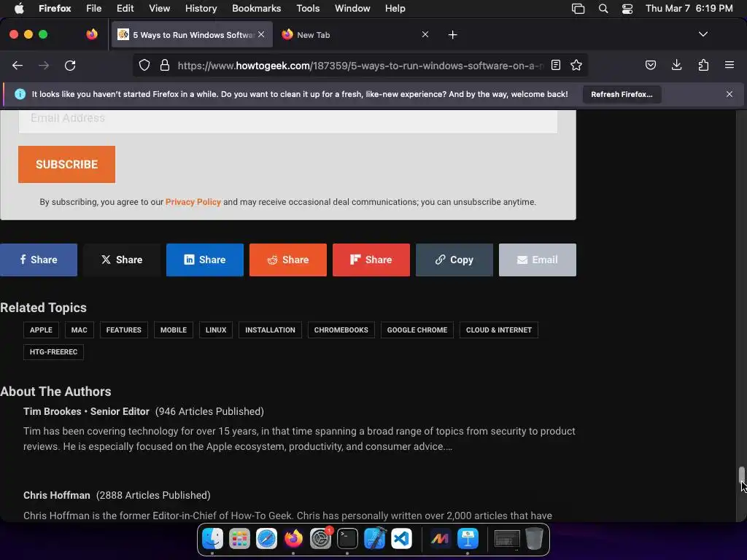This screenshot has height=560, width=747.
Task: Click the Email Address input field
Action: tap(287, 121)
